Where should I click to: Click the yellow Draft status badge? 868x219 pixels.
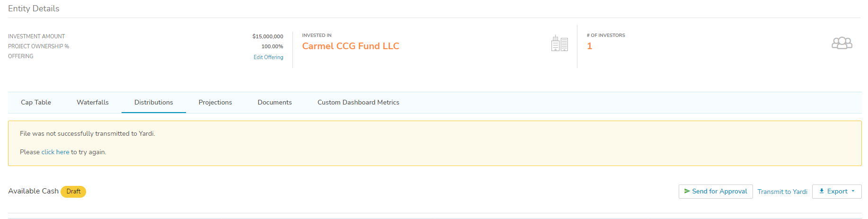point(73,192)
